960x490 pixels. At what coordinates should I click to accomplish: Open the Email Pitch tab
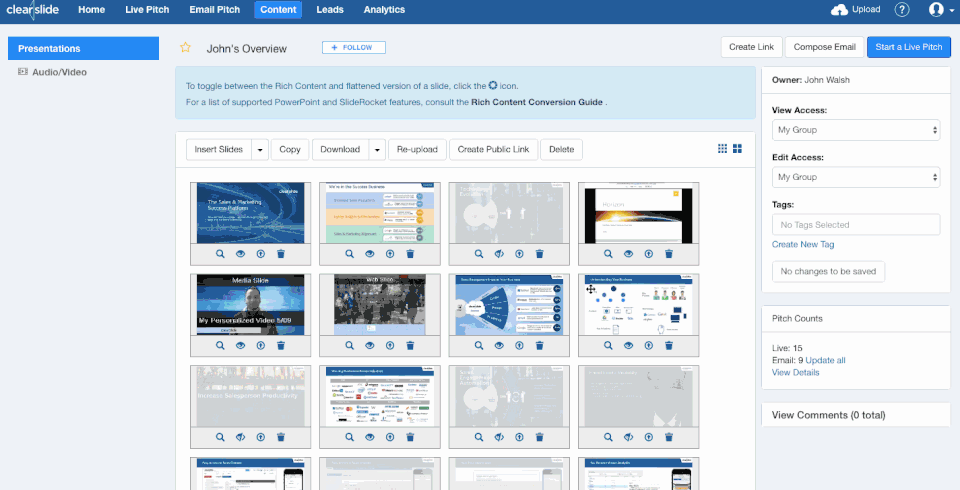pyautogui.click(x=214, y=10)
